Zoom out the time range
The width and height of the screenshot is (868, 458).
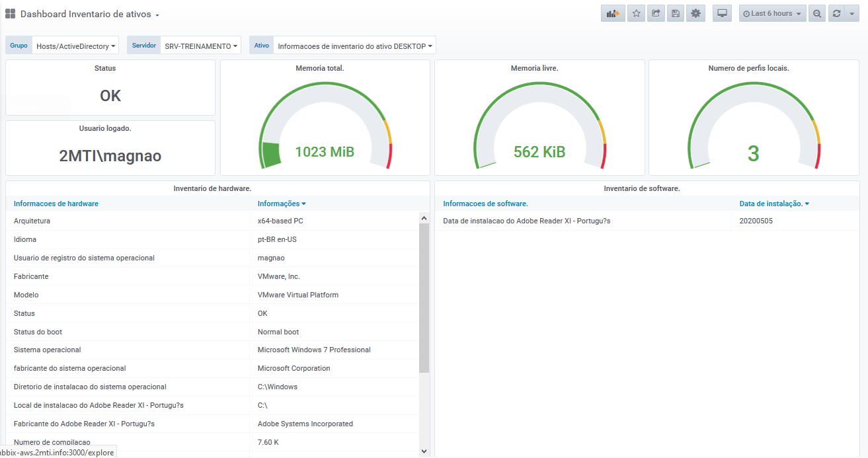(817, 13)
